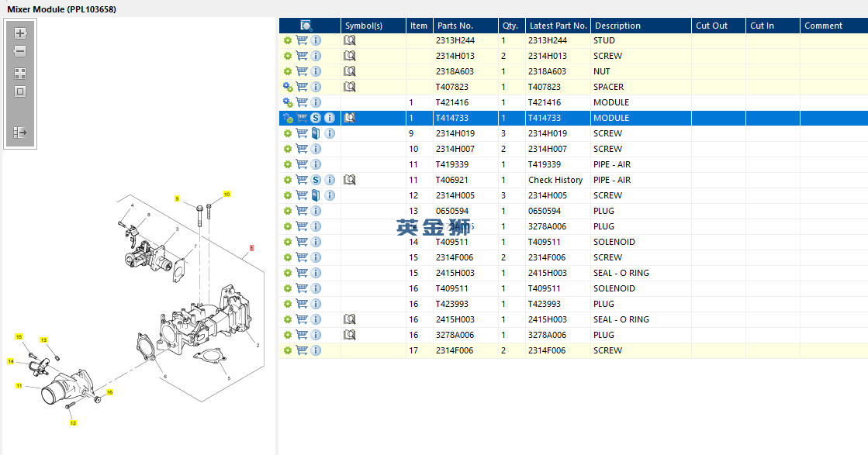This screenshot has height=455, width=868.
Task: Open info icon for selected MODULE T414733
Action: tap(330, 118)
